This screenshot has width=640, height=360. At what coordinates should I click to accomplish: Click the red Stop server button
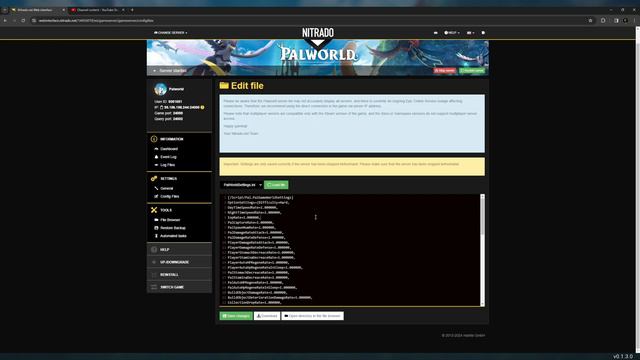(444, 71)
